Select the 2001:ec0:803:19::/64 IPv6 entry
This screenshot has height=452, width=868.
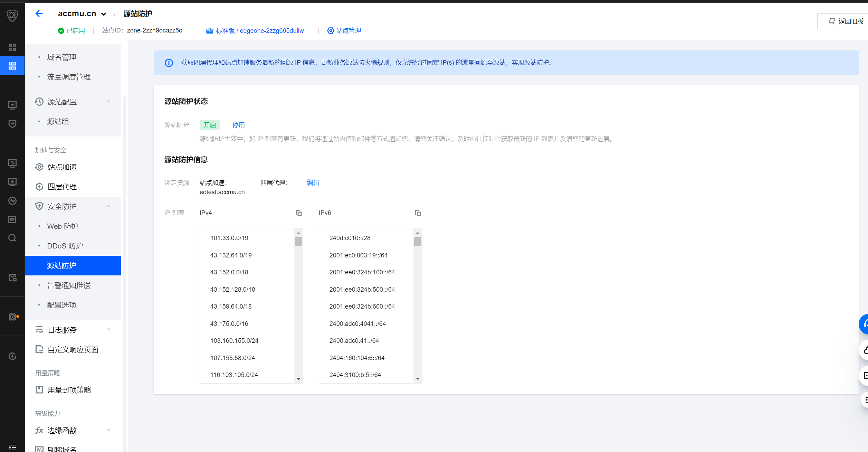tap(359, 255)
